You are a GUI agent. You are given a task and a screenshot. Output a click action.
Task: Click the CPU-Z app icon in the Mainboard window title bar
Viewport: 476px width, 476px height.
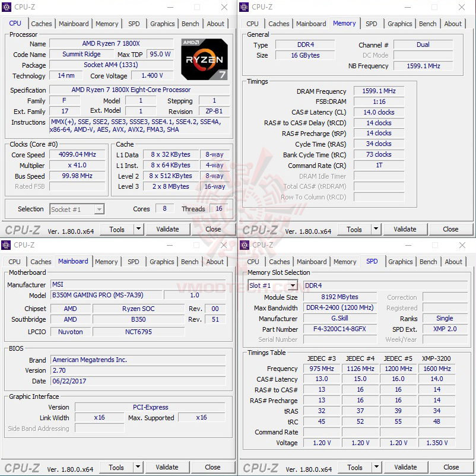(x=6, y=245)
